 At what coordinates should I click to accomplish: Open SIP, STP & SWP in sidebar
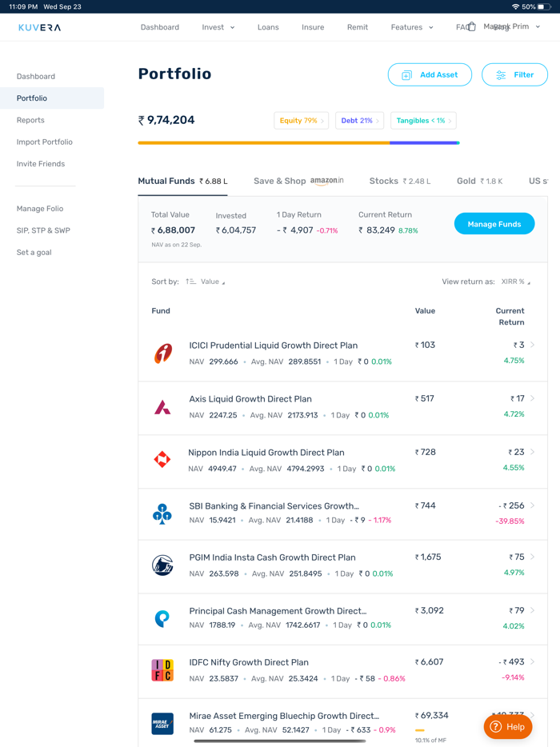tap(43, 230)
